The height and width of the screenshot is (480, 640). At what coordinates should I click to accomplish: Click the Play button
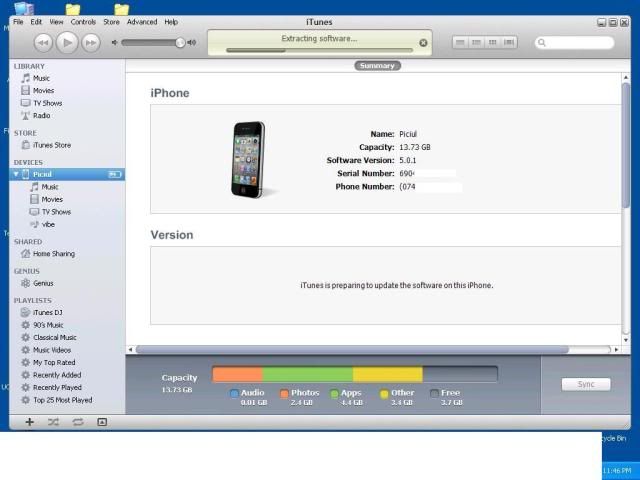click(66, 42)
